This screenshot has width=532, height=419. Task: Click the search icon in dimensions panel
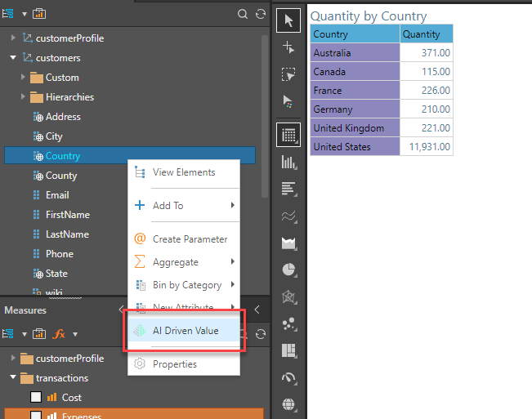(243, 14)
